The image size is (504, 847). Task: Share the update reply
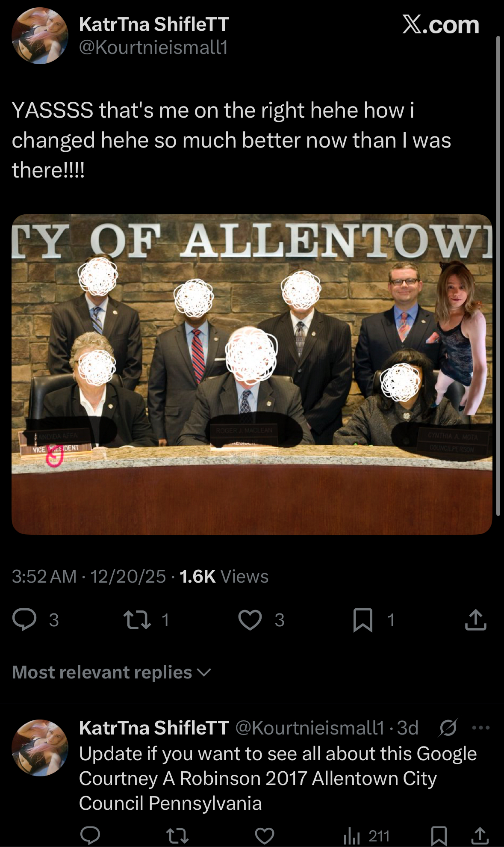point(480,835)
